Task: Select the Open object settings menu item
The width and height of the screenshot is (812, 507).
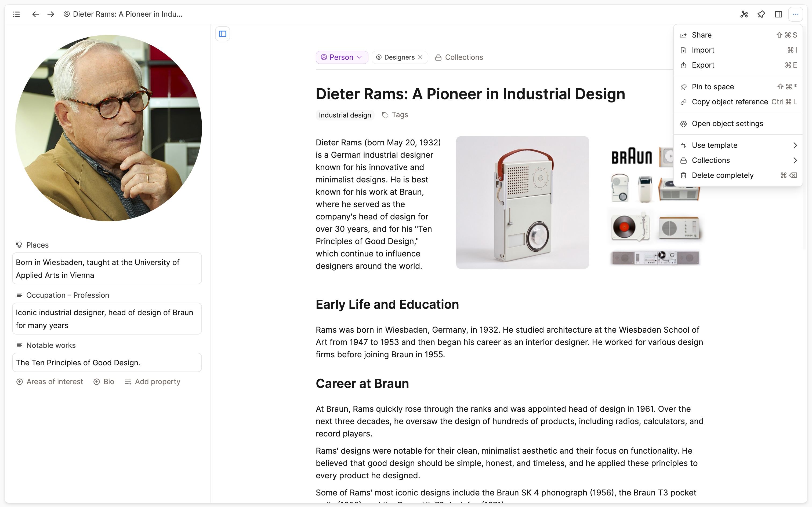Action: point(727,123)
